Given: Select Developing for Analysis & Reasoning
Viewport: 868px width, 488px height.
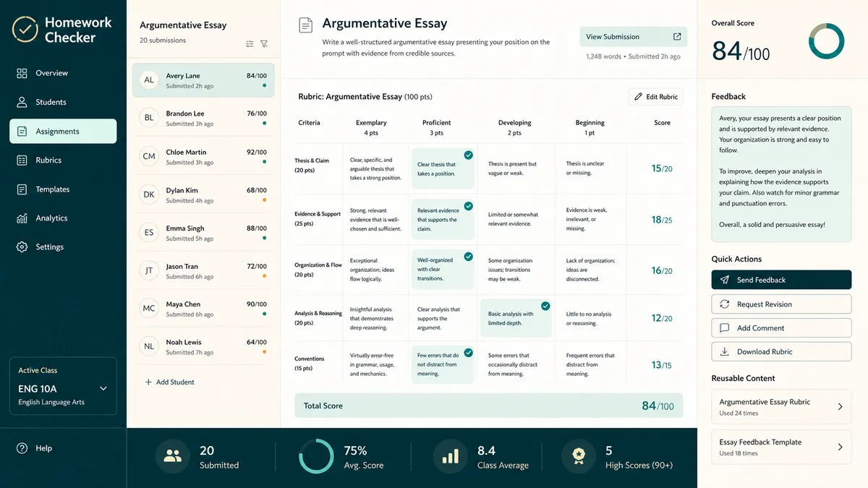Looking at the screenshot, I should (515, 319).
